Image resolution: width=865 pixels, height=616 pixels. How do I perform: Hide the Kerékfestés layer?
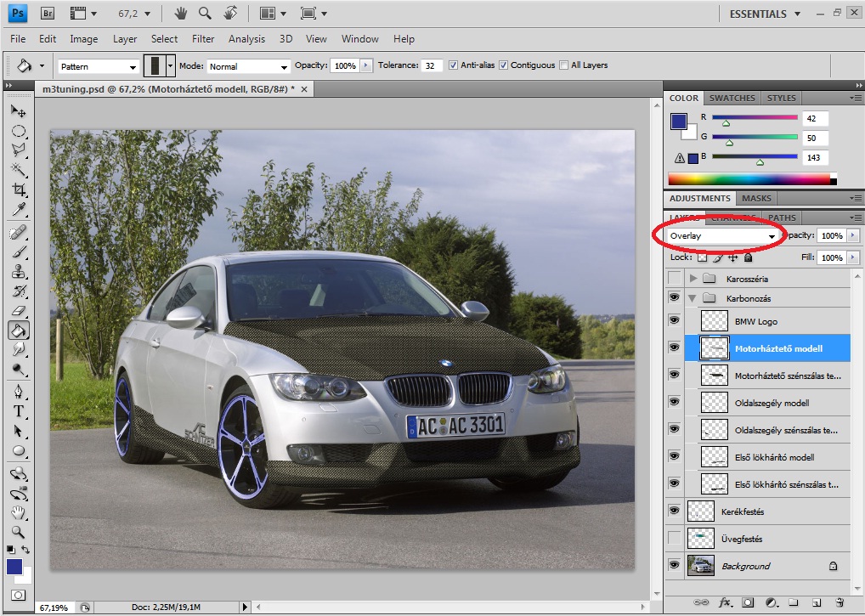tap(674, 511)
